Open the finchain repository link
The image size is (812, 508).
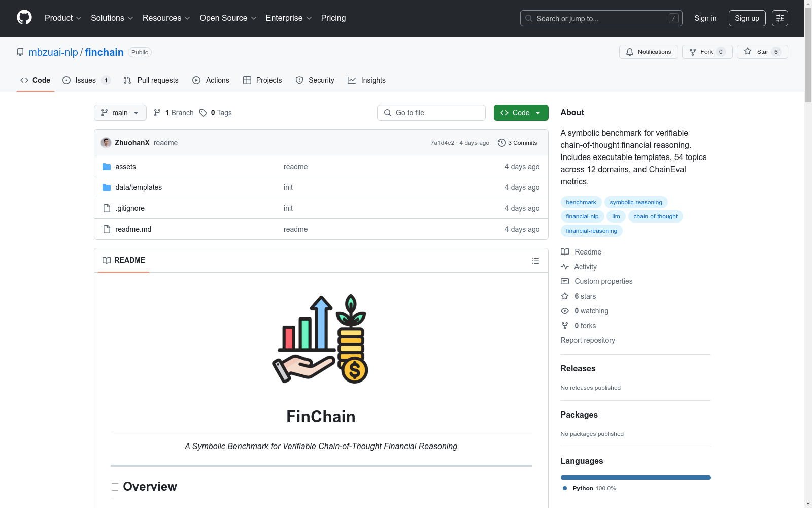click(x=104, y=52)
